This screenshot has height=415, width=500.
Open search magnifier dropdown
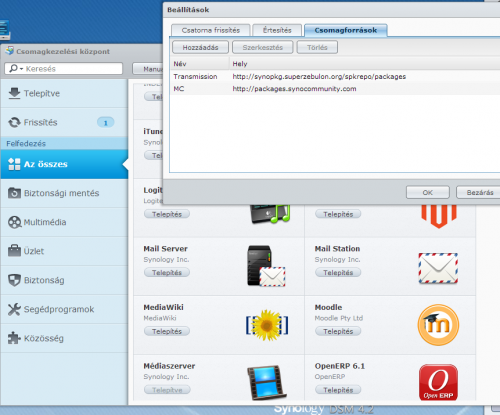[x=16, y=69]
